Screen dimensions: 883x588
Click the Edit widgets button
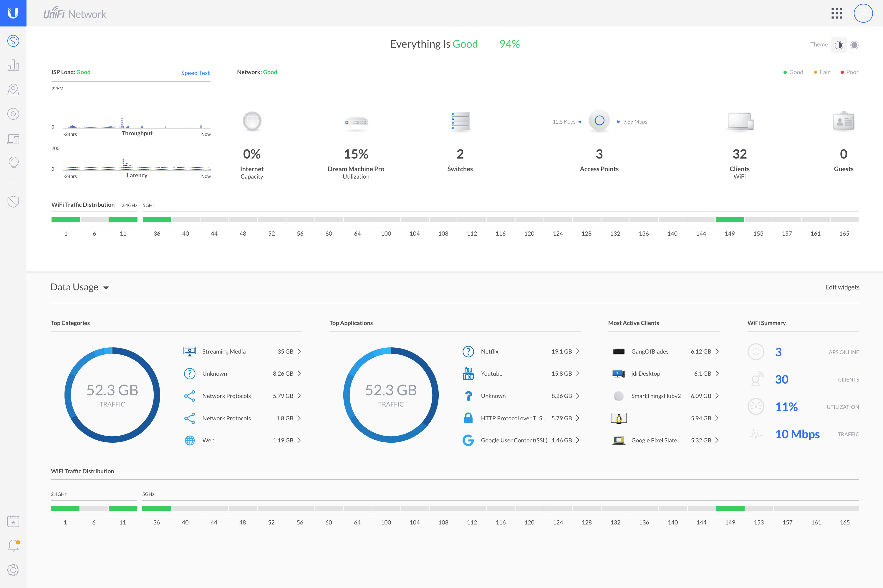(842, 287)
